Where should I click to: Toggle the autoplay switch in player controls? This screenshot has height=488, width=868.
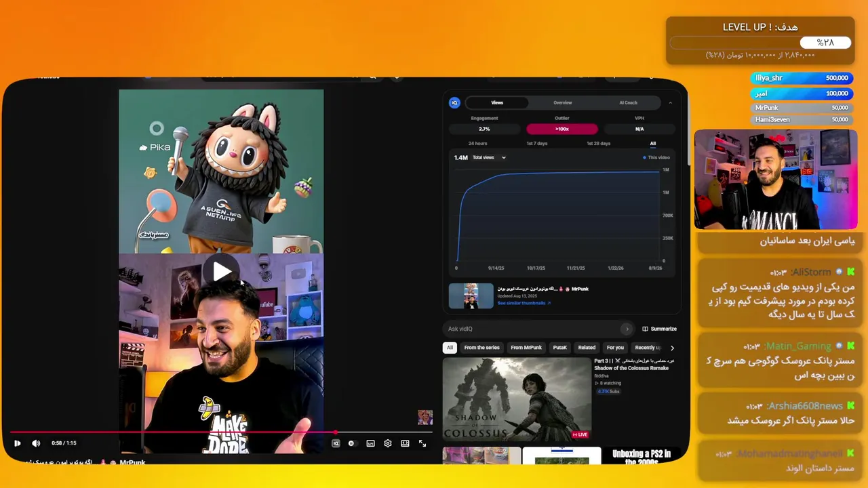[351, 443]
